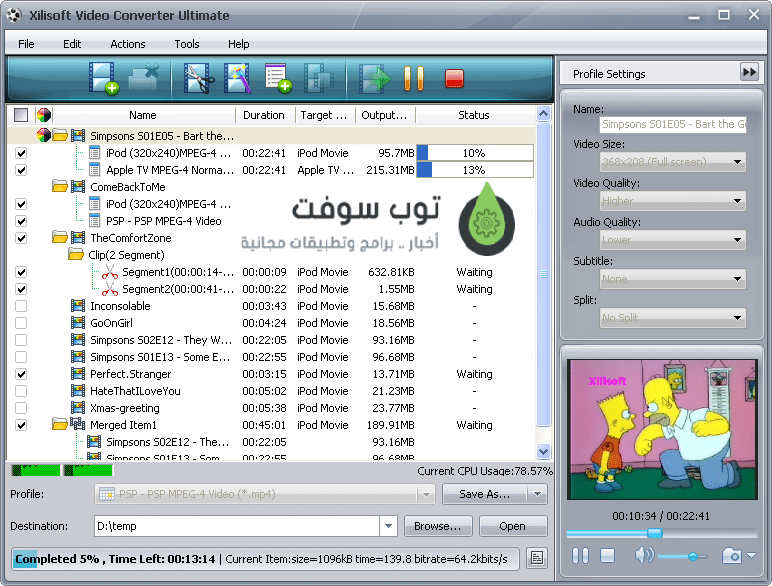This screenshot has height=586, width=772.
Task: Uncheck TheComfortZone checkbox
Action: (x=21, y=238)
